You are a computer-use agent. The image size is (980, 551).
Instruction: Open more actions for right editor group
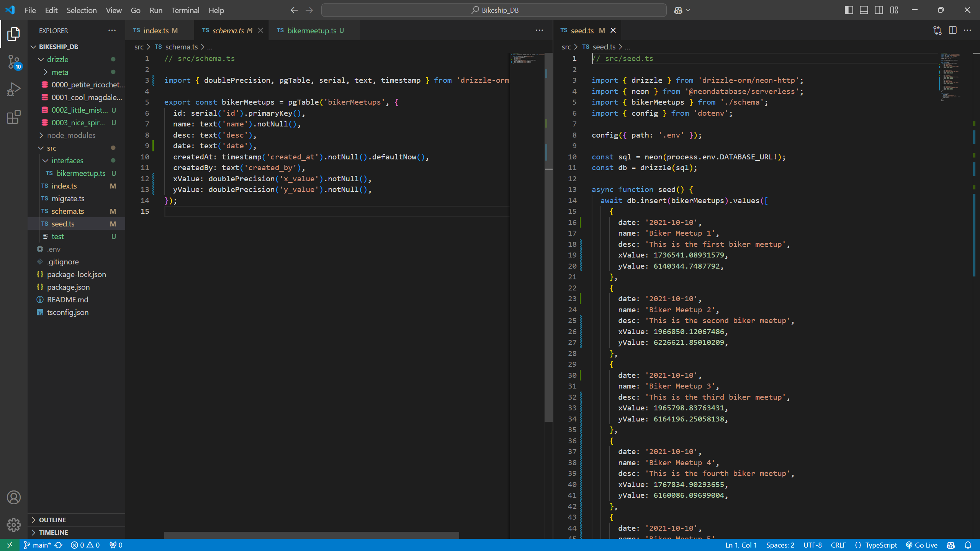coord(968,30)
